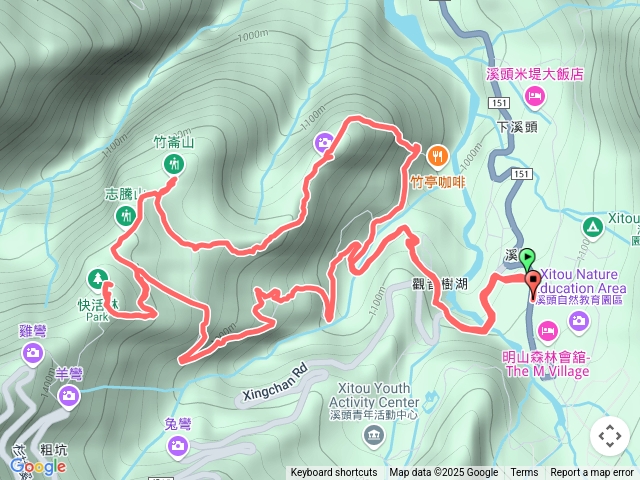Image resolution: width=640 pixels, height=480 pixels.
Task: Select the 志騰山 hiking marker icon
Action: [126, 216]
